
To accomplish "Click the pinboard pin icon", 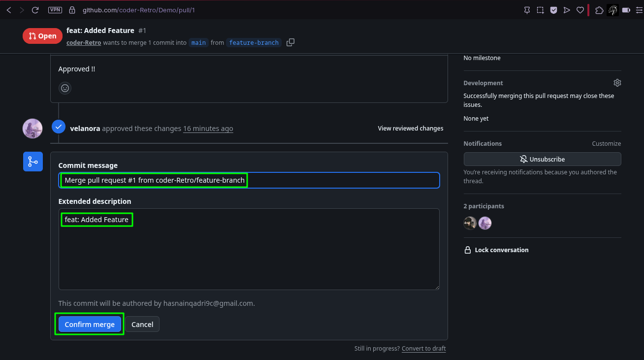I will (527, 10).
